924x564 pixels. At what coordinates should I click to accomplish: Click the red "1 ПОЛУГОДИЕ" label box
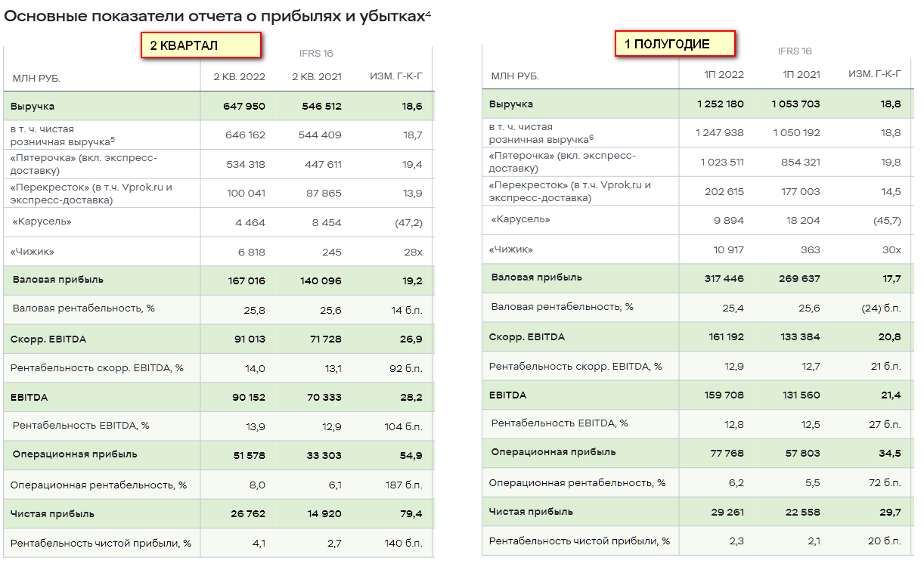click(x=674, y=44)
